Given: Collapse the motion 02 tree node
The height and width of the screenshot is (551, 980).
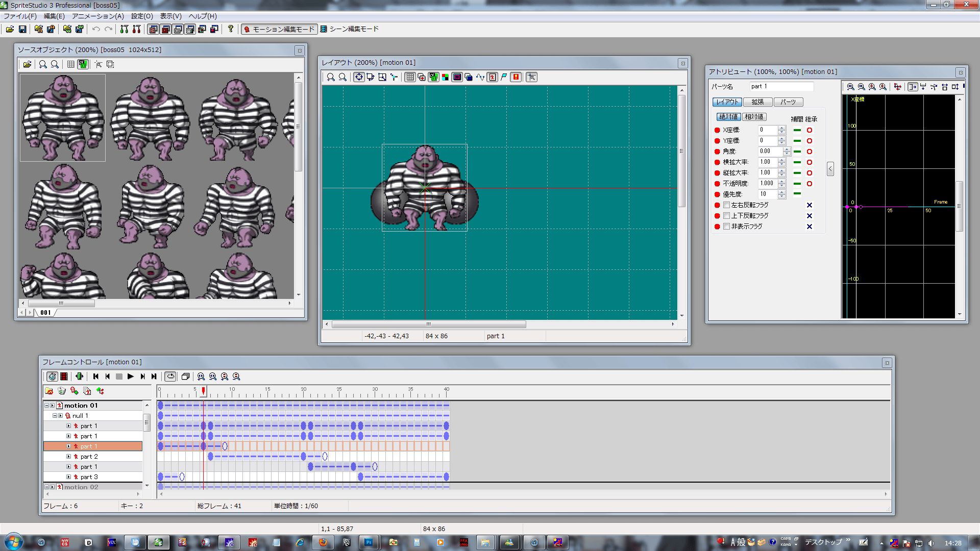Looking at the screenshot, I should (x=46, y=487).
